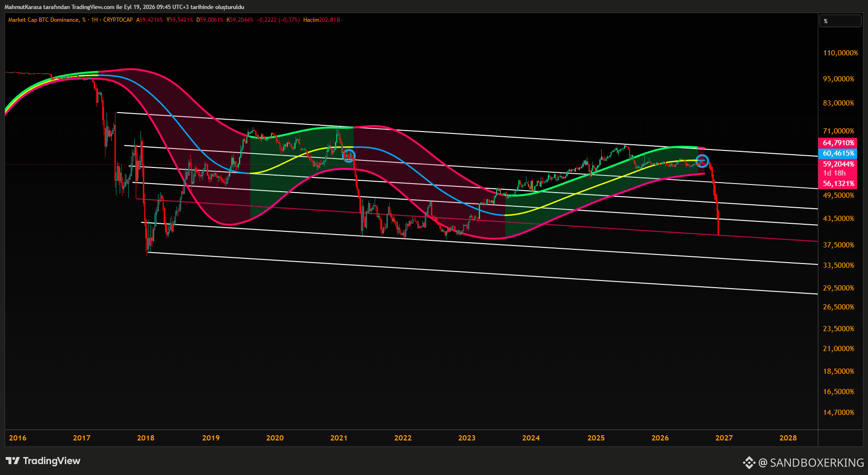Click the 14,7000% level on price axis
The image size is (868, 475).
click(839, 413)
